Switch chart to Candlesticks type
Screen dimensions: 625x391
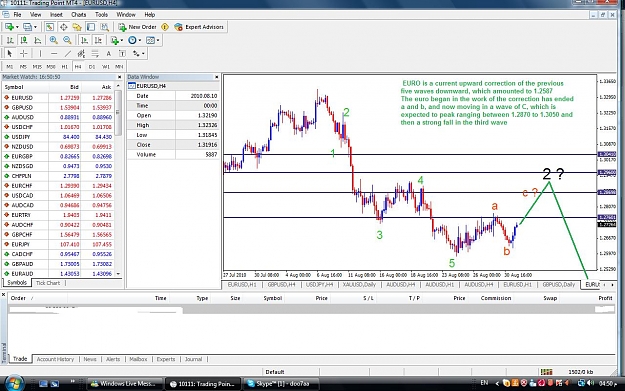coord(24,40)
